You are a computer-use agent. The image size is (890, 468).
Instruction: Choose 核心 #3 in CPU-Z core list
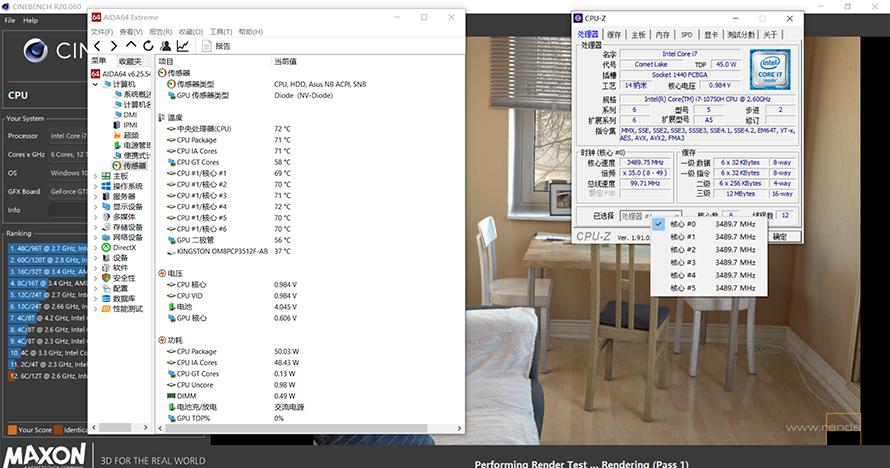710,263
